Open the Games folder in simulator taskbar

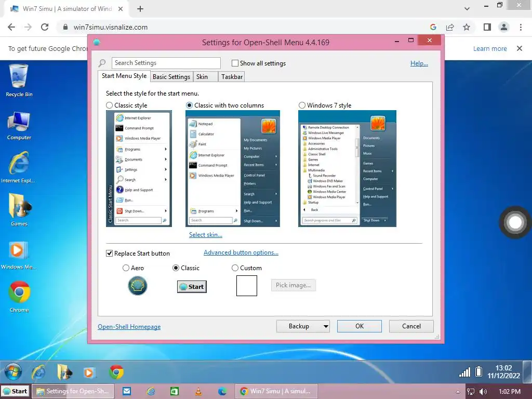point(64,372)
